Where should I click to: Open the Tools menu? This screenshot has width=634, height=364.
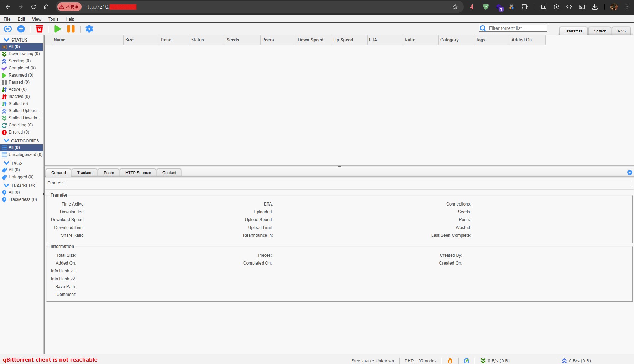tap(53, 19)
